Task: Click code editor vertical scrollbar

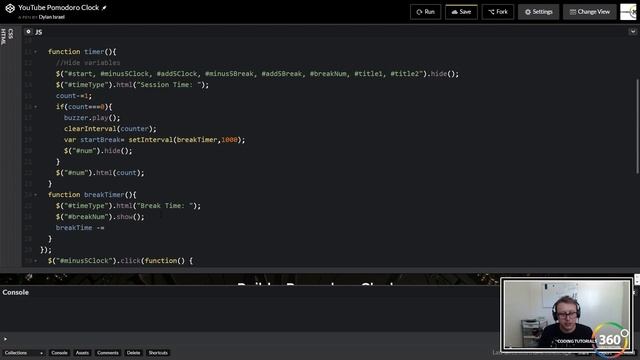Action: [637, 127]
